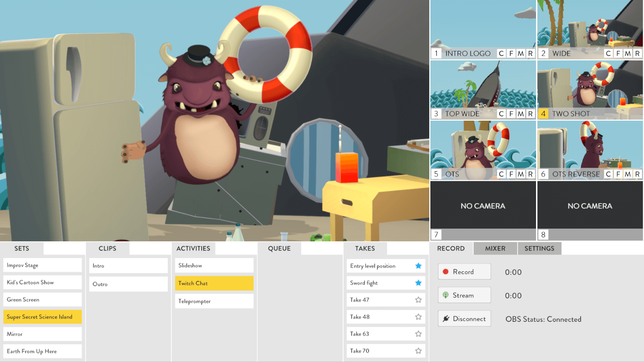
Task: Switch to camera 3 Top Wide
Action: click(483, 90)
